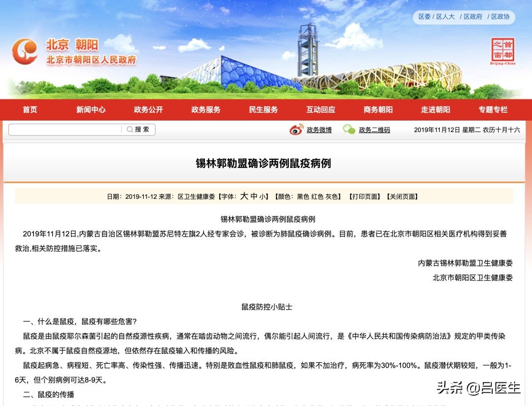Viewport: 532px width, 406px height.
Task: Click the 关闭页面 close page button
Action: pos(403,196)
